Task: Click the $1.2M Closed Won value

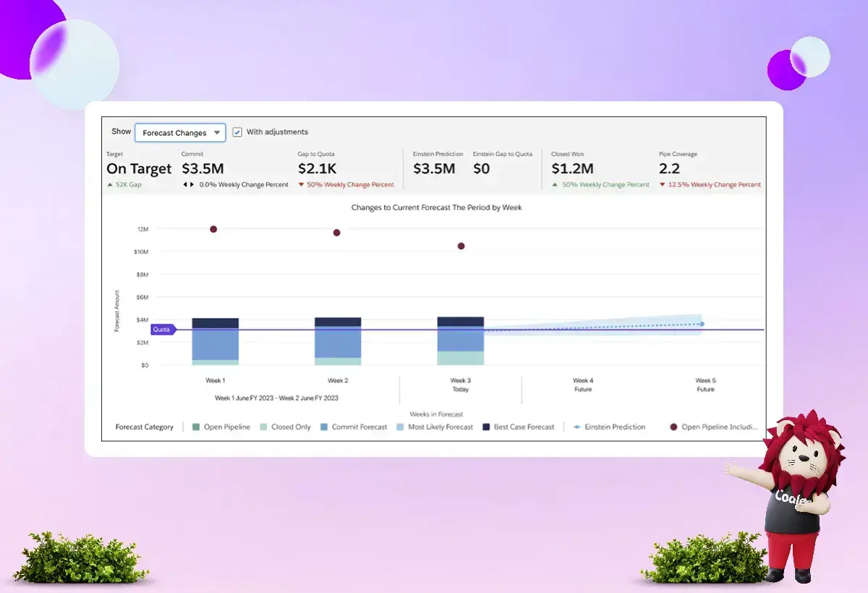Action: click(572, 168)
